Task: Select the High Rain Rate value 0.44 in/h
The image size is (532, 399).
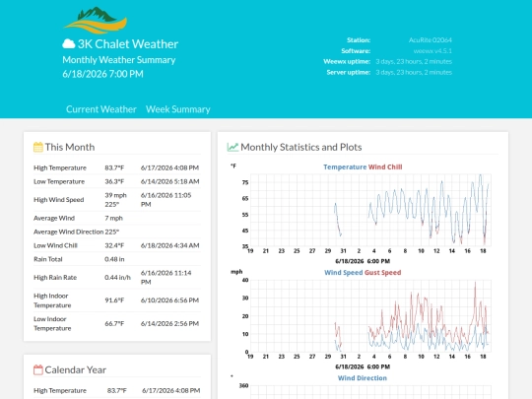Action: (x=117, y=278)
